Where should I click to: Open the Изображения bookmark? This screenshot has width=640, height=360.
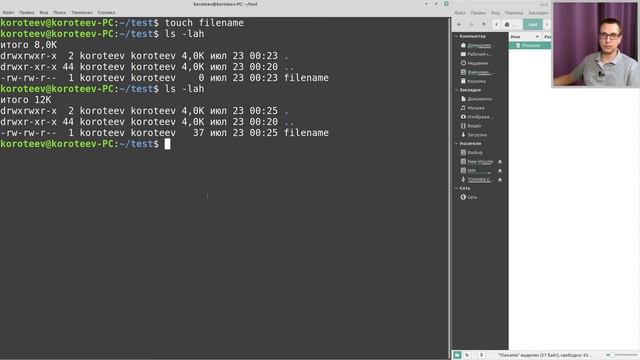[x=477, y=117]
